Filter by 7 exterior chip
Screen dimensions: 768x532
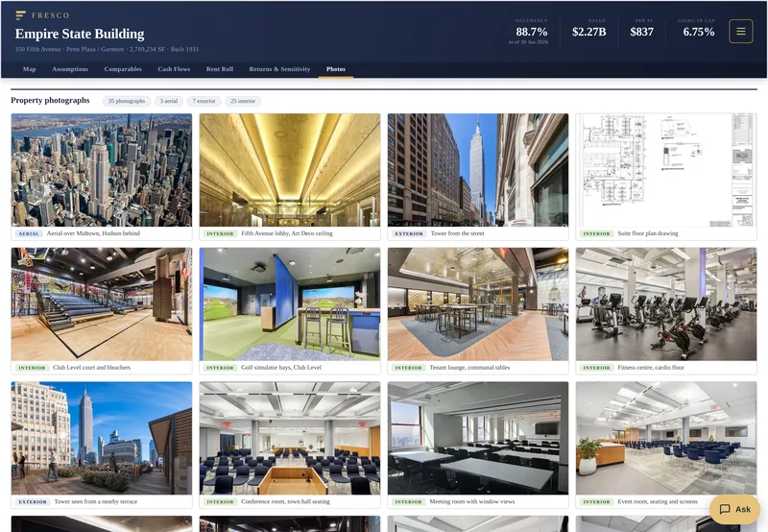[204, 101]
